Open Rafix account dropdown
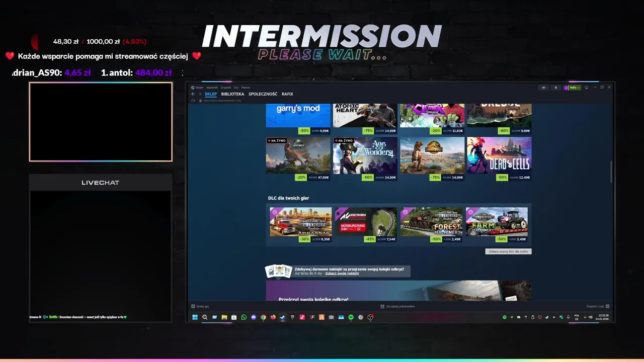The image size is (644, 362). tap(572, 87)
